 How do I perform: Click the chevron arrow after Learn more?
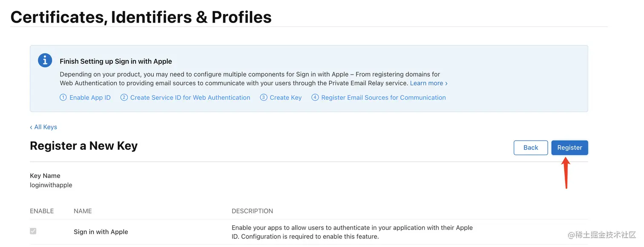click(x=446, y=83)
